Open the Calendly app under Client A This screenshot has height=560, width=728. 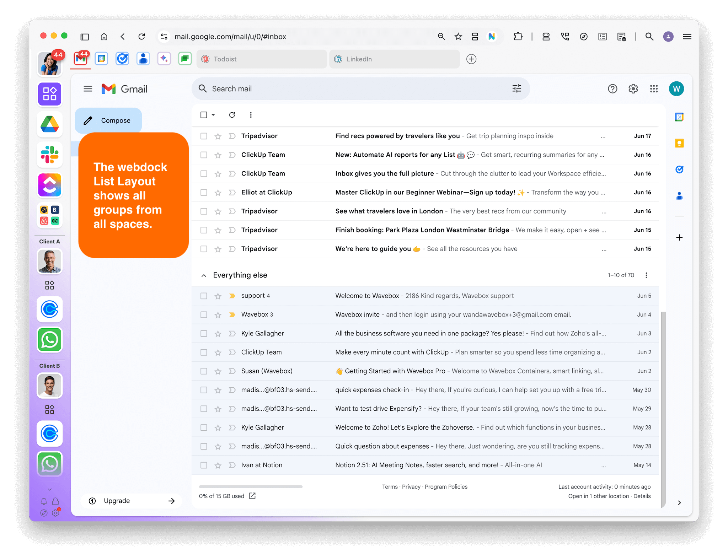[50, 309]
